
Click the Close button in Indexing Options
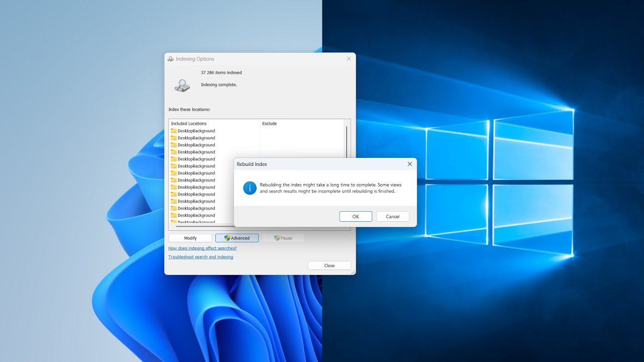pos(330,265)
